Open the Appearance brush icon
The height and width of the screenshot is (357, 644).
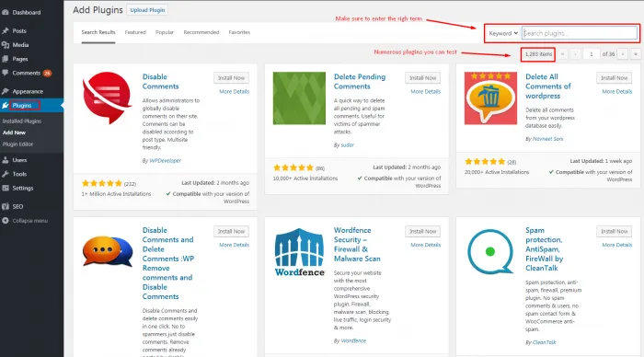(x=6, y=91)
